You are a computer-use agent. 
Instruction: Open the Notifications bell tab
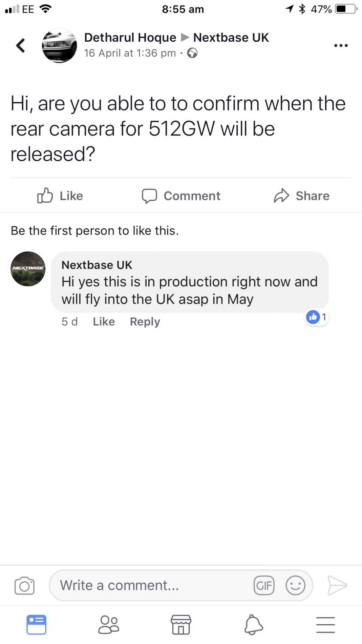coord(253,624)
